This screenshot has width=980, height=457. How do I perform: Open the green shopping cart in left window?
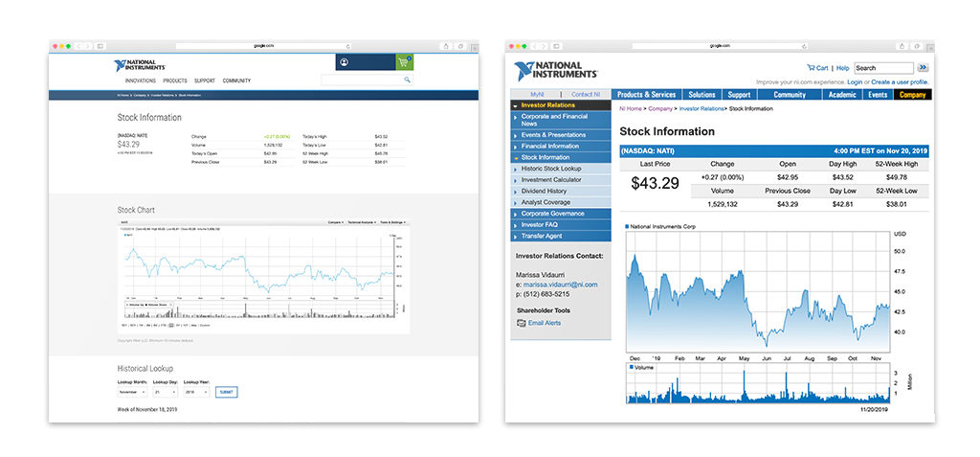point(404,62)
